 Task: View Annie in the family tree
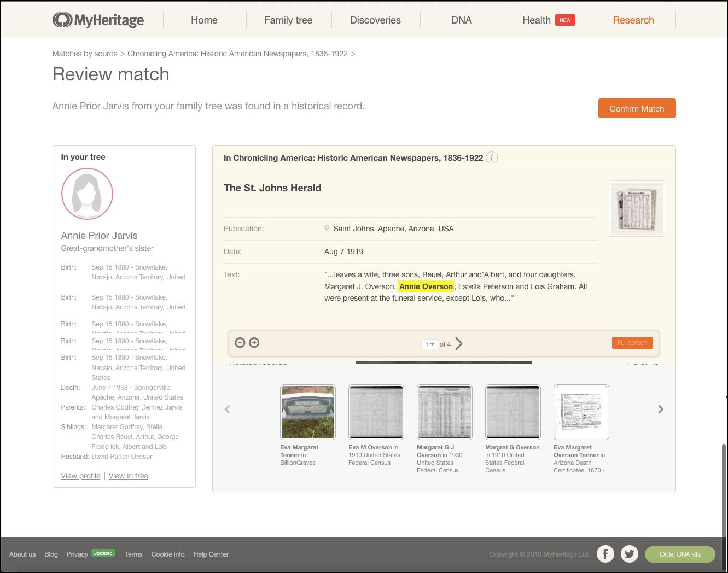[128, 476]
